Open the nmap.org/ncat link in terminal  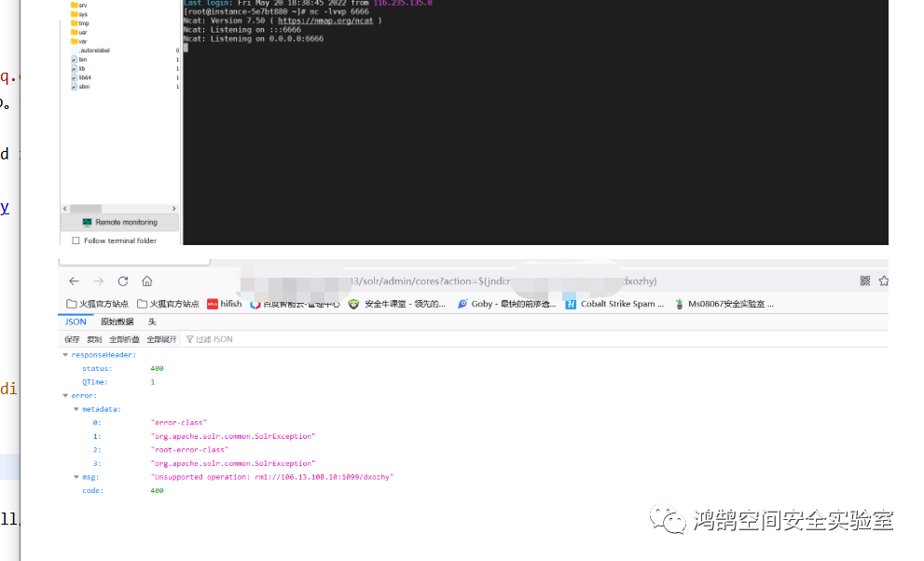point(325,21)
